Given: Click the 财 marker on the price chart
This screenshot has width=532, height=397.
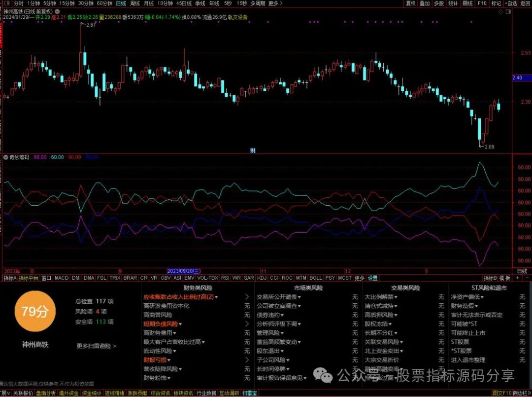Looking at the screenshot, I should 253,150.
